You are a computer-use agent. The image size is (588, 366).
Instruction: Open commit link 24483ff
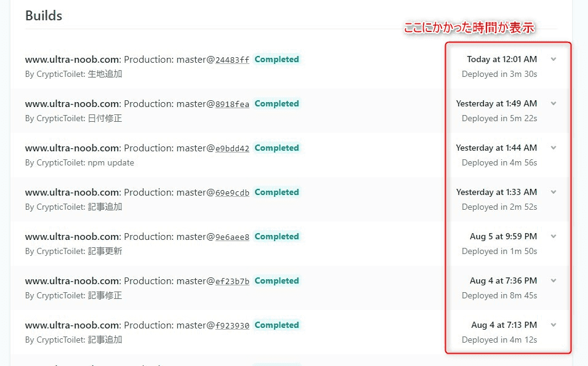coord(232,60)
